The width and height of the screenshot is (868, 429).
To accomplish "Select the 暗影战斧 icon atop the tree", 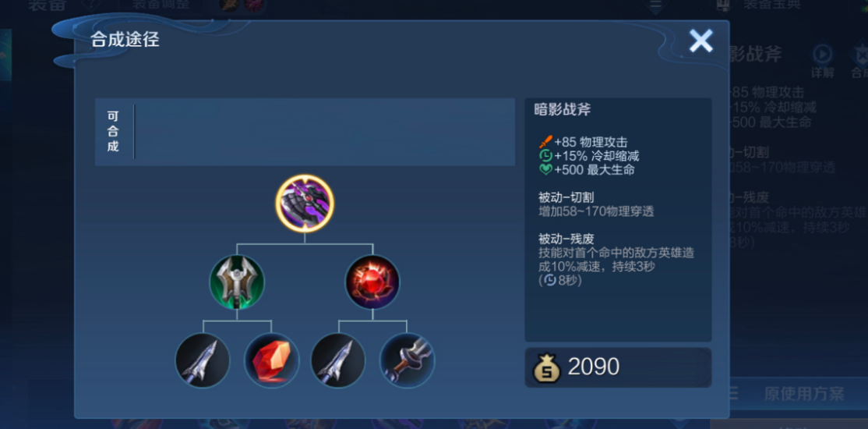I will pos(305,204).
